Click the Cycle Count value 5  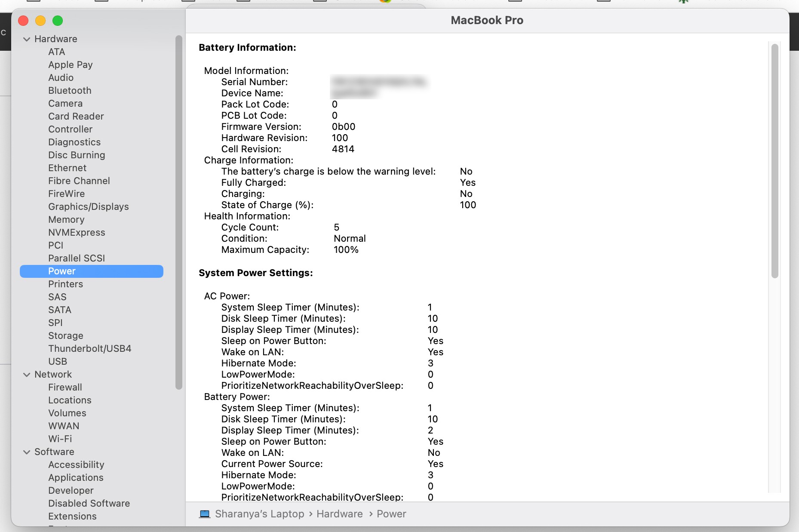336,228
